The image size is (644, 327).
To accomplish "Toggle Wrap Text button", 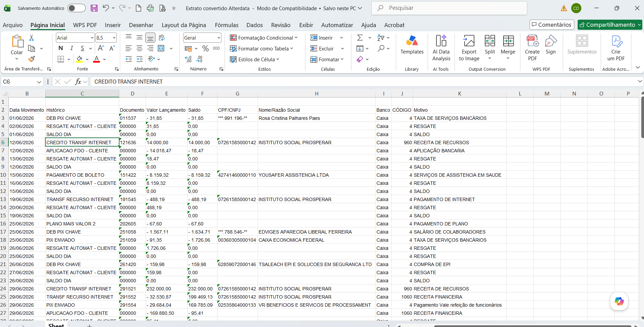I will [x=162, y=38].
